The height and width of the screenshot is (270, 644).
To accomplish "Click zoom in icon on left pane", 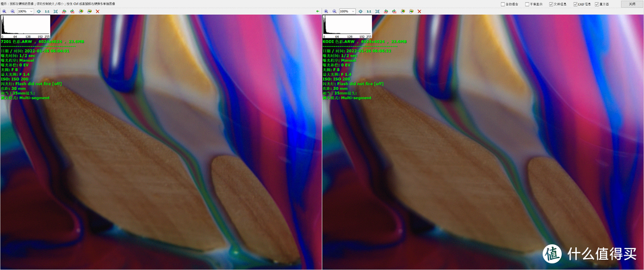I will pos(4,11).
